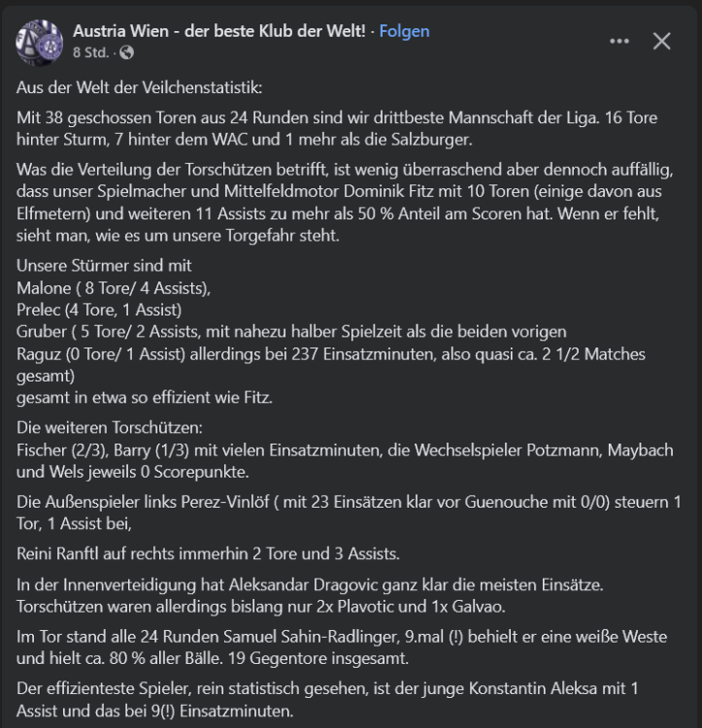Close the post with the X icon
The image size is (702, 728).
661,41
